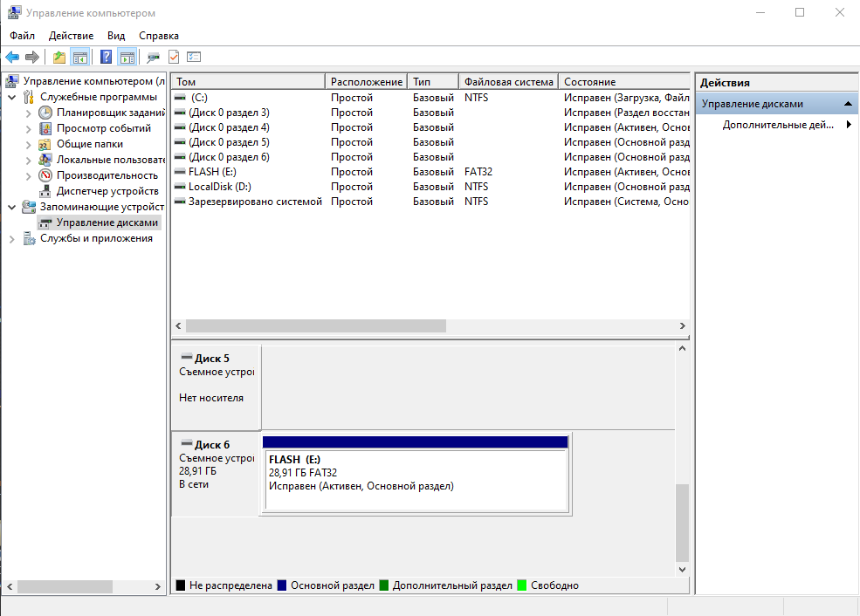Open the Действие menu
The height and width of the screenshot is (616, 860).
click(71, 36)
